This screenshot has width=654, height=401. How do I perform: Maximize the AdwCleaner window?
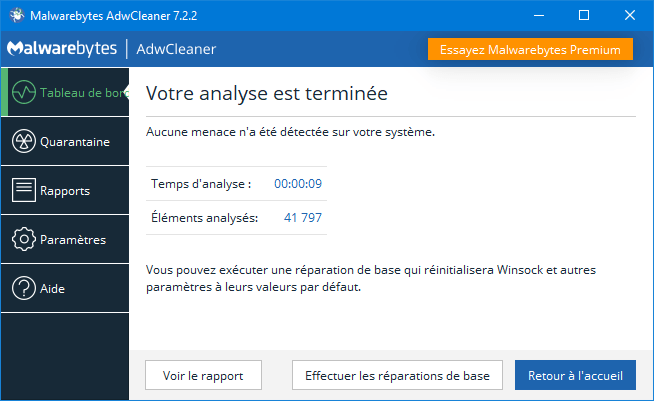coord(584,15)
